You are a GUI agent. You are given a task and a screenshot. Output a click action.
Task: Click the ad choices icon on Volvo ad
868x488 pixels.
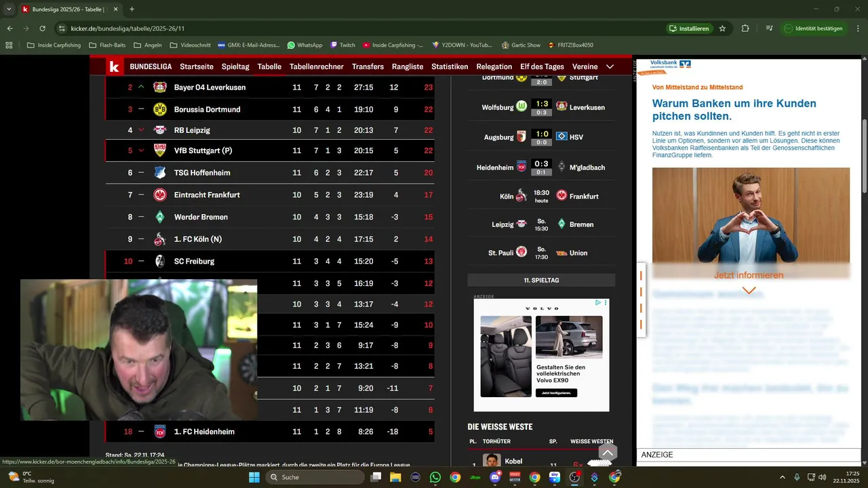tap(598, 303)
